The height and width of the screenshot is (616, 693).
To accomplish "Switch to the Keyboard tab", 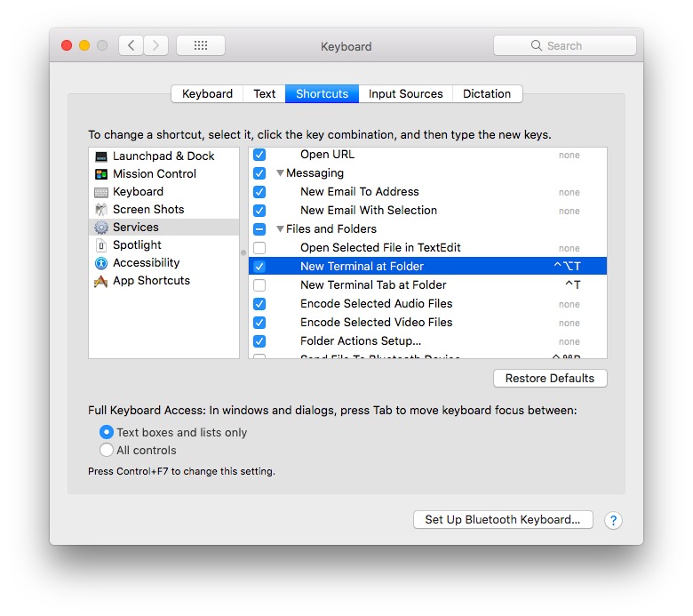I will 207,93.
